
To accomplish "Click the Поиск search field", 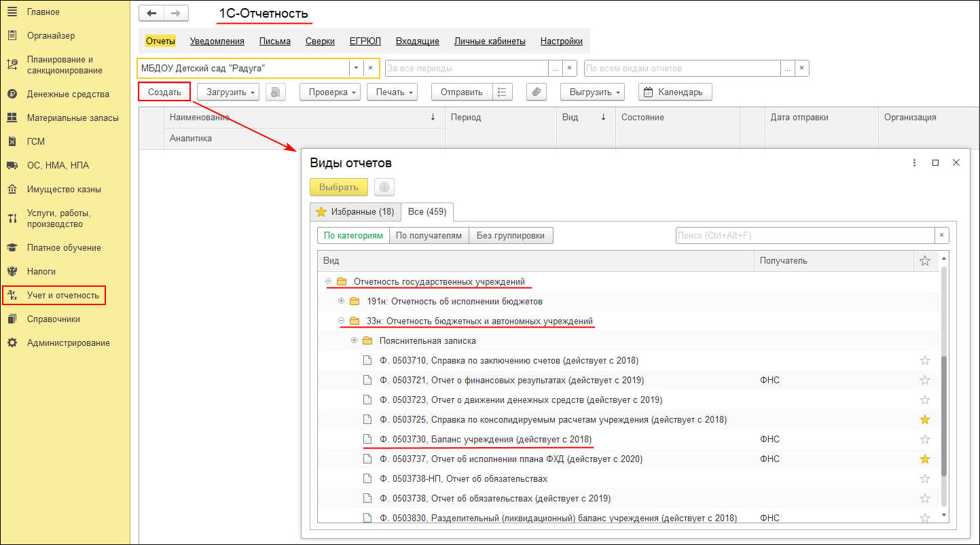I will 805,235.
